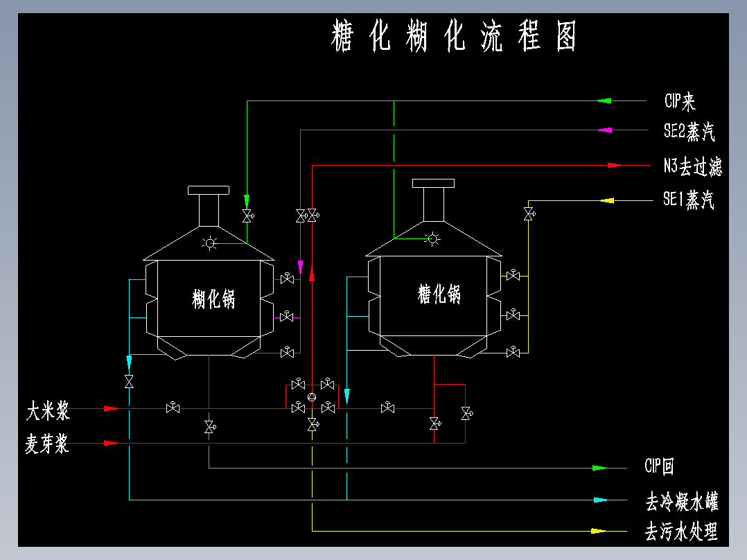Click the SE1蒸汽 label

coord(688,199)
